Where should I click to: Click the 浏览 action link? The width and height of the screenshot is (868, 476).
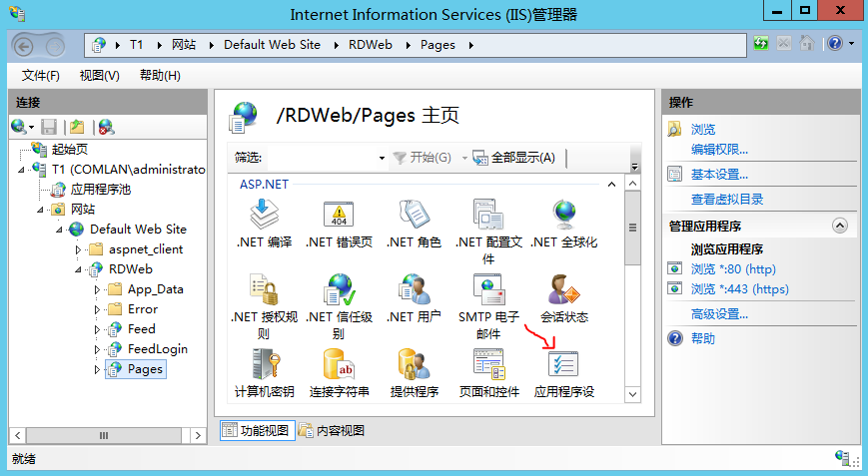pos(703,130)
